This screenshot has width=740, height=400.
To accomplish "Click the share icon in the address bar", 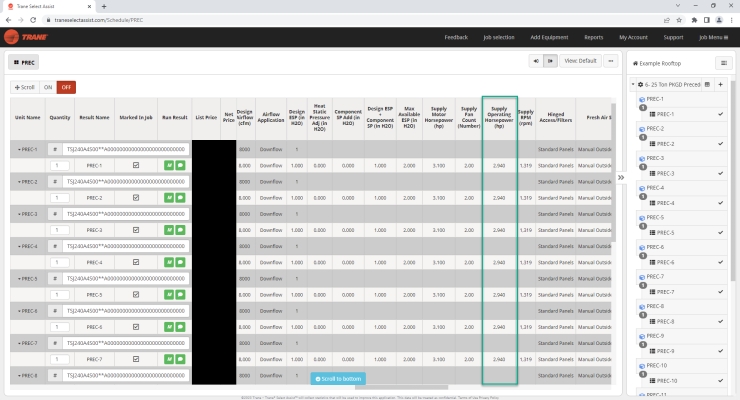I will 667,20.
